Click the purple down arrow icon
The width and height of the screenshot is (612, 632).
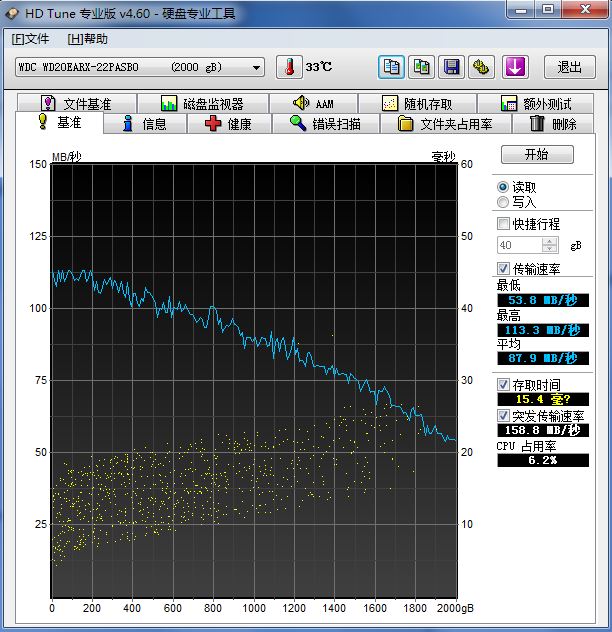514,67
